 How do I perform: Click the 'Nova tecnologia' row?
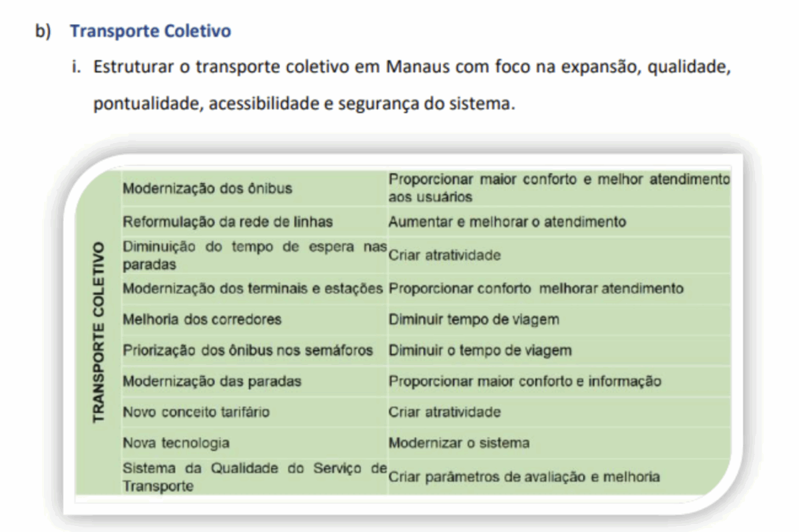(x=425, y=443)
